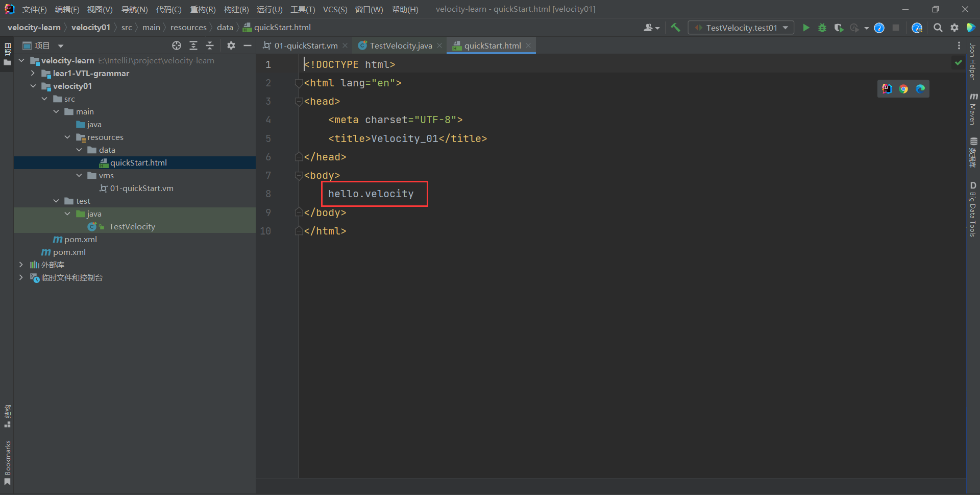The image size is (980, 495).
Task: Select TestVelocity class in project tree
Action: point(135,226)
